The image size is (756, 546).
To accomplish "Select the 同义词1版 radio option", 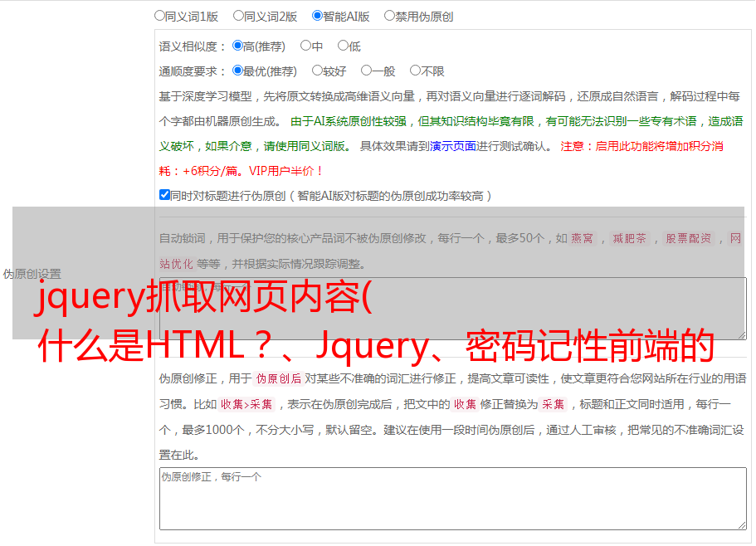I will pyautogui.click(x=160, y=16).
